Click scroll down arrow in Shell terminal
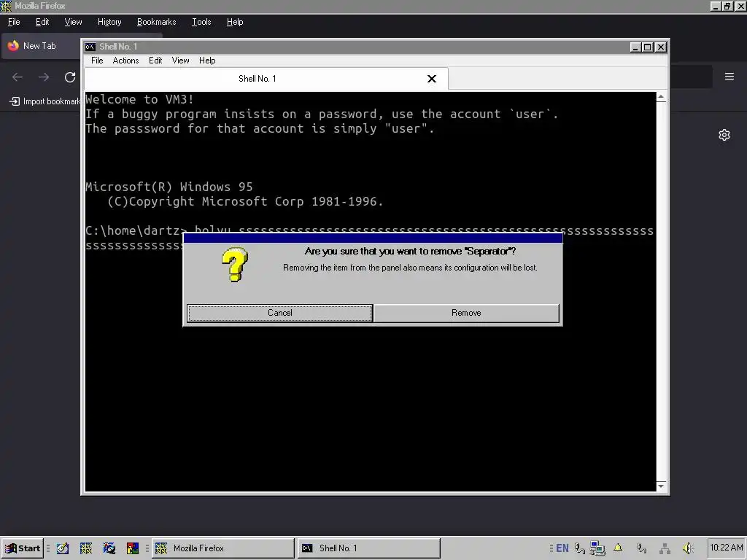 pyautogui.click(x=661, y=486)
